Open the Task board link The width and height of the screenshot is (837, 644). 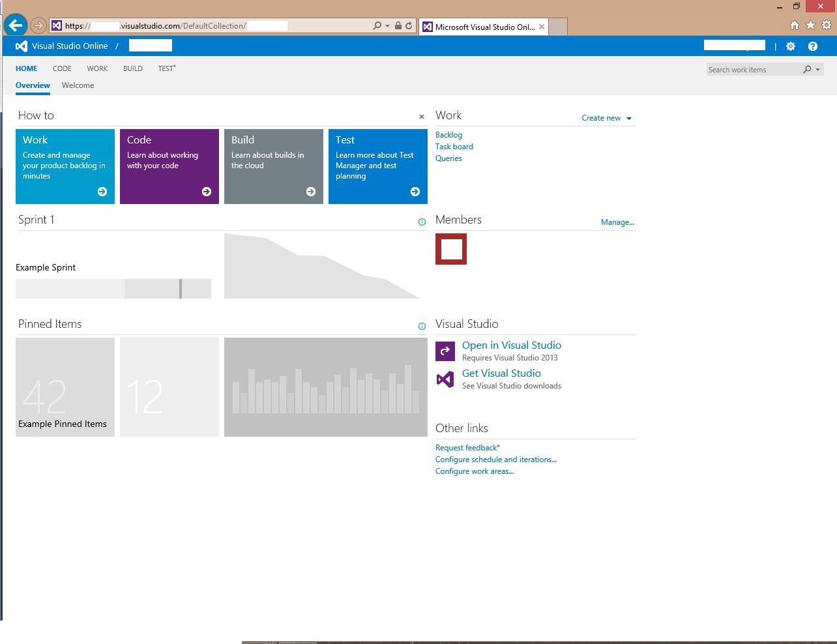454,147
